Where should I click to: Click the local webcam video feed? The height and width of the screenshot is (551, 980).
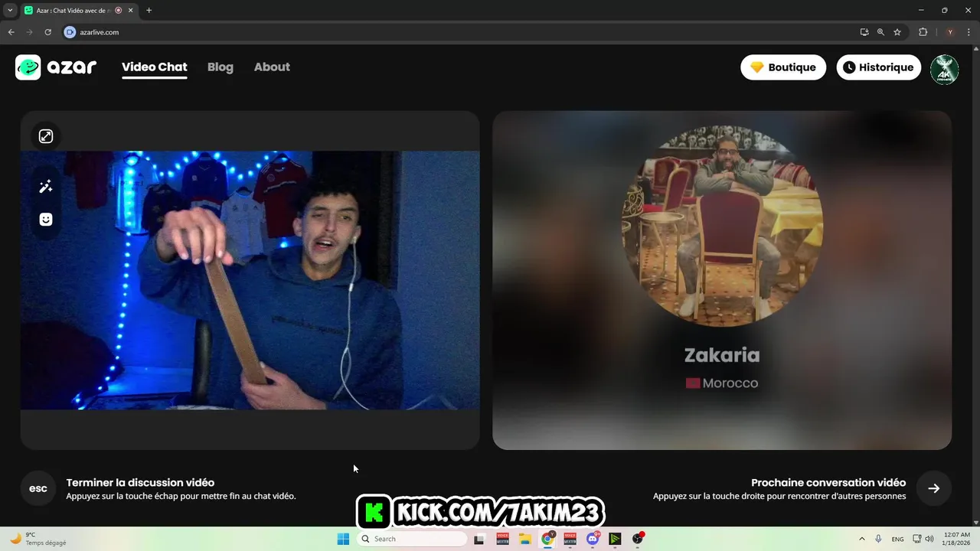[250, 280]
